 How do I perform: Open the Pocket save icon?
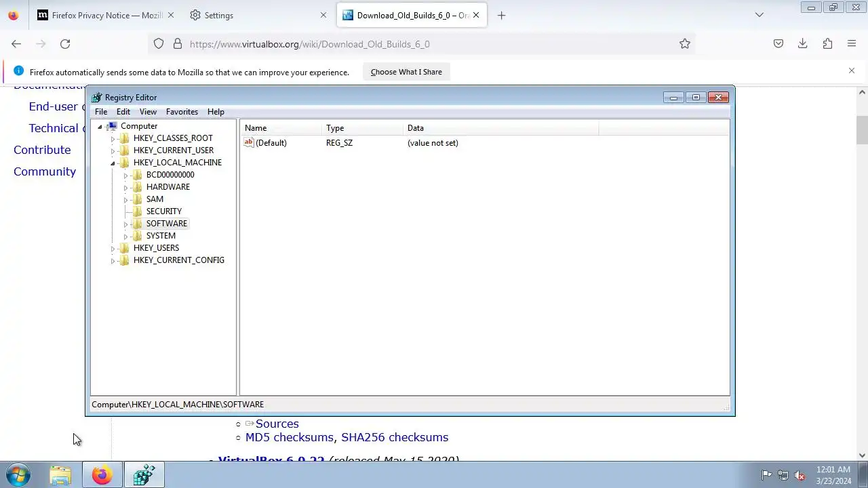point(778,44)
